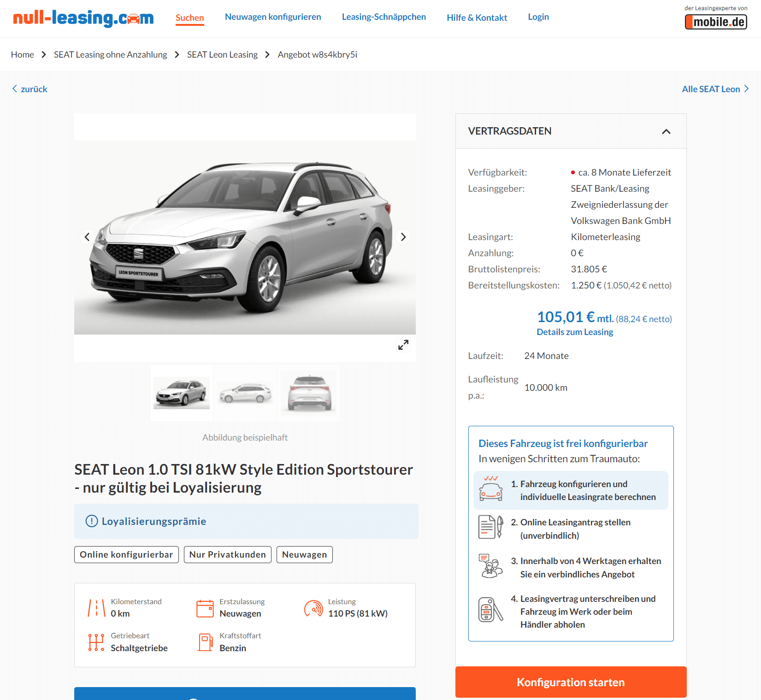Open the Suchen menu item
This screenshot has height=700, width=761.
tap(189, 18)
